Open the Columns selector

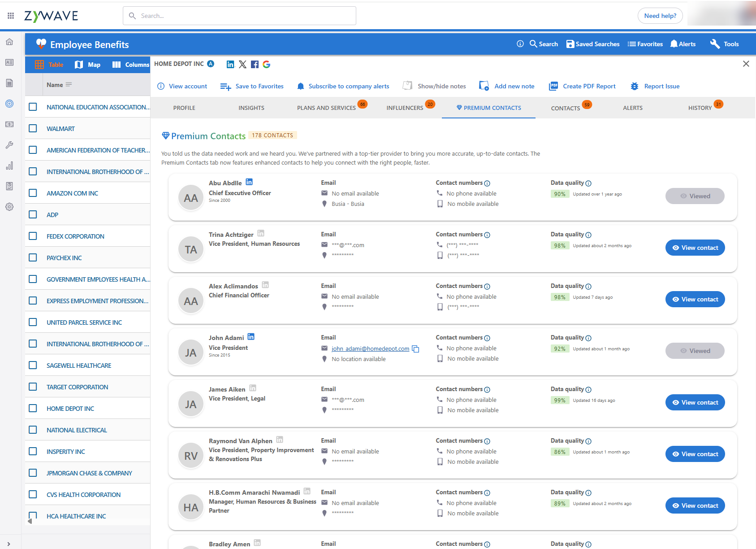(x=130, y=65)
